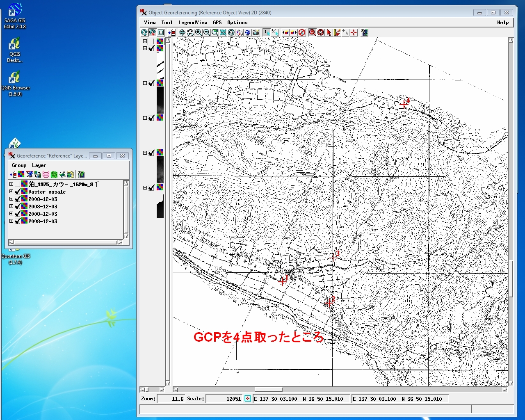Expand the Raster mosaic tree node
This screenshot has height=420, width=525.
11,192
